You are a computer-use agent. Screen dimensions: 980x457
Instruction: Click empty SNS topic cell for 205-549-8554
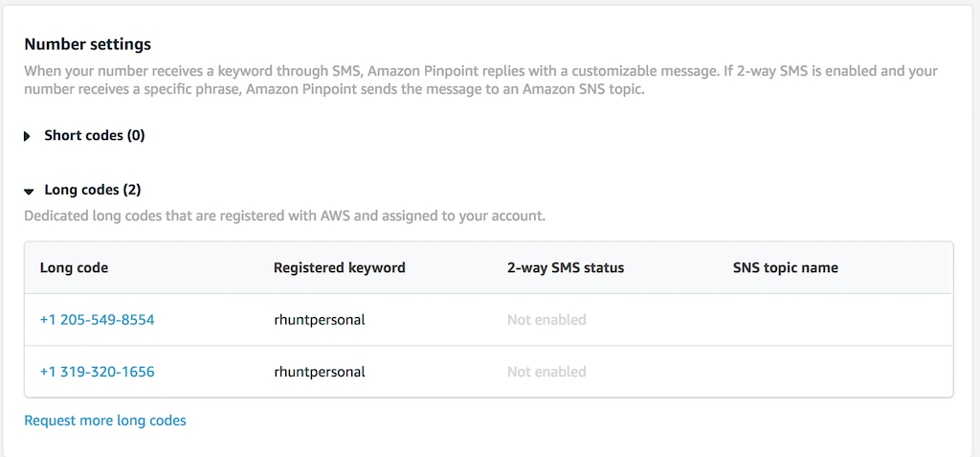[x=833, y=320]
